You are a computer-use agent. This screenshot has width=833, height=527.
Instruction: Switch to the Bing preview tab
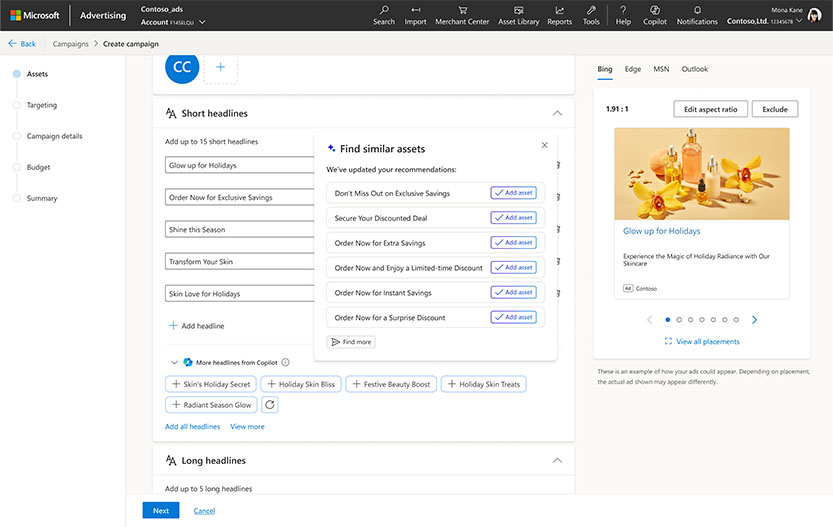click(x=605, y=69)
